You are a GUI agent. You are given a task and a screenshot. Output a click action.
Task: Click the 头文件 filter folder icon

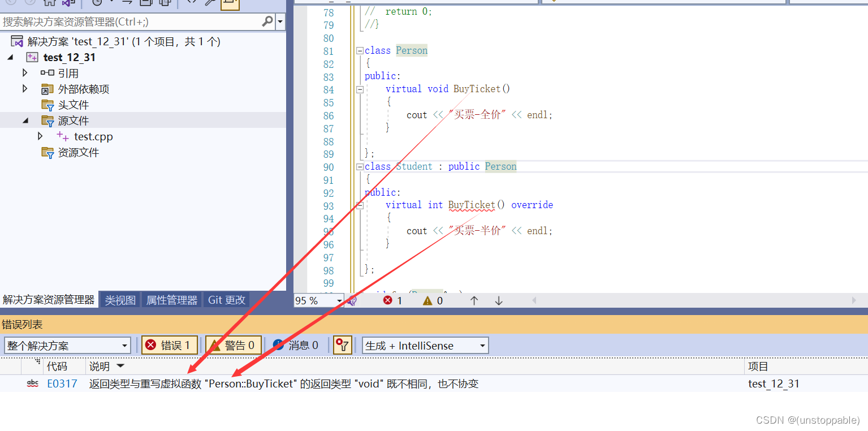47,105
